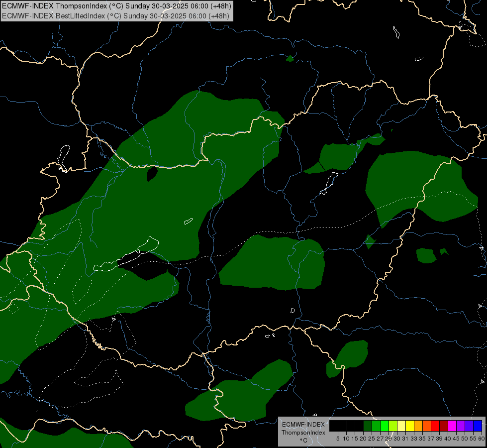This screenshot has height=448, width=487.
Task: Click the dark green 20–25 legend swatch
Action: tap(368, 426)
